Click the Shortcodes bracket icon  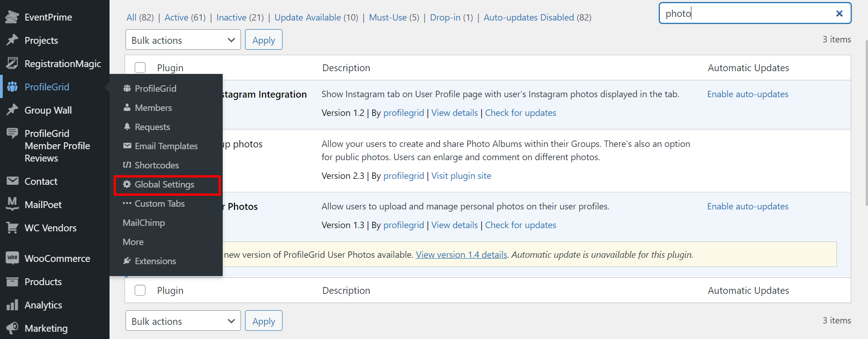(x=127, y=165)
